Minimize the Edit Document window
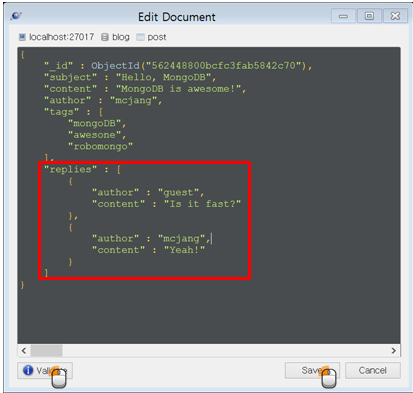Image resolution: width=413 pixels, height=393 pixels. click(x=343, y=16)
